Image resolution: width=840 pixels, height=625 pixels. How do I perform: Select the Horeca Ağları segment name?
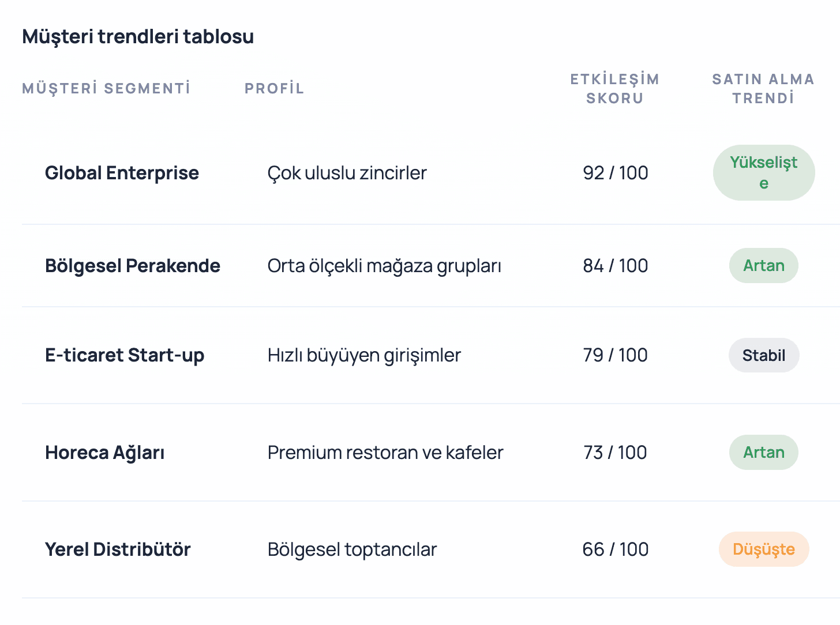pos(105,453)
